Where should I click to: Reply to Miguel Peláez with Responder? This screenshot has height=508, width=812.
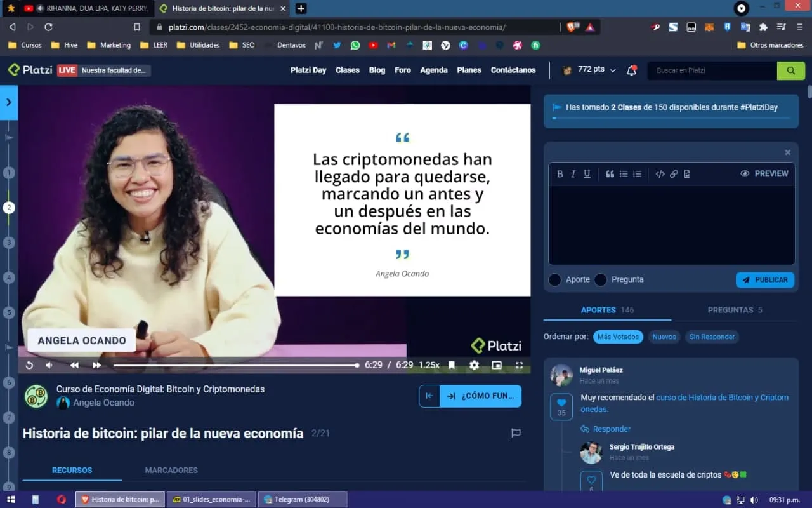click(x=606, y=429)
